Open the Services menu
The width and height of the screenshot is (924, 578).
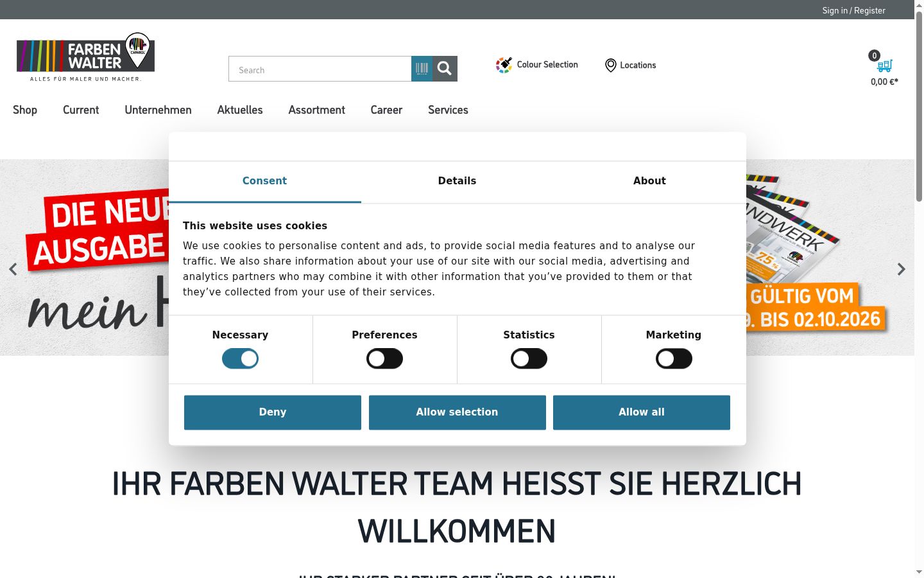point(448,110)
